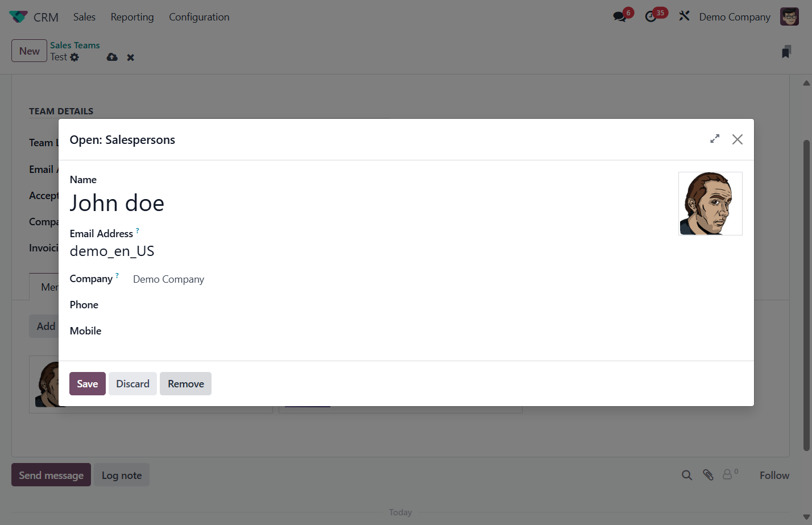Click the New button
The image size is (812, 525).
(x=29, y=51)
